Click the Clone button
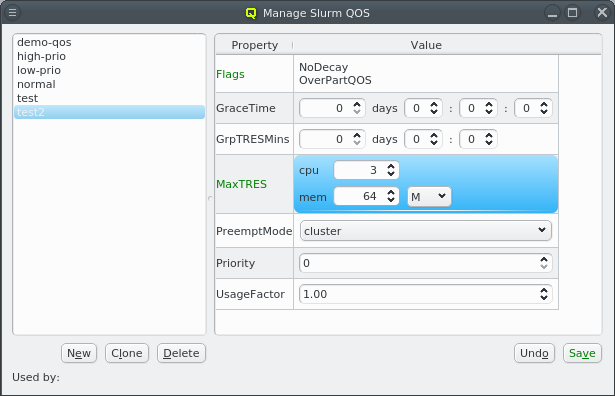615x396 pixels. tap(127, 353)
